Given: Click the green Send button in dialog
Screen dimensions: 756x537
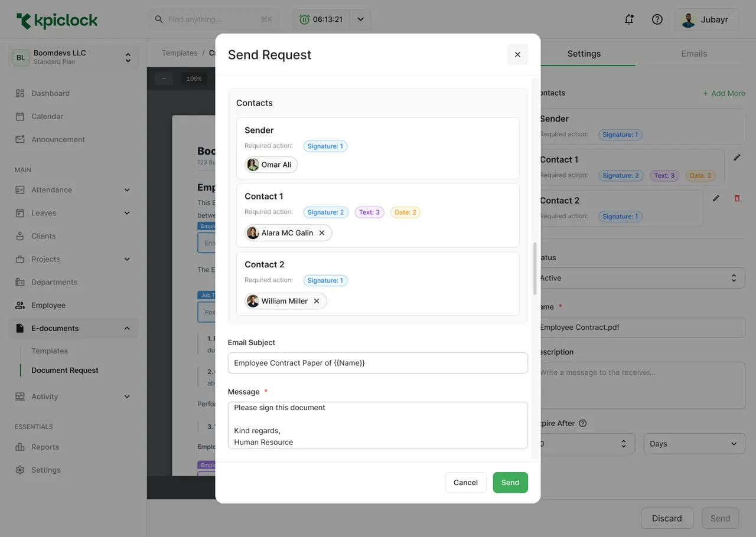Looking at the screenshot, I should pyautogui.click(x=510, y=483).
